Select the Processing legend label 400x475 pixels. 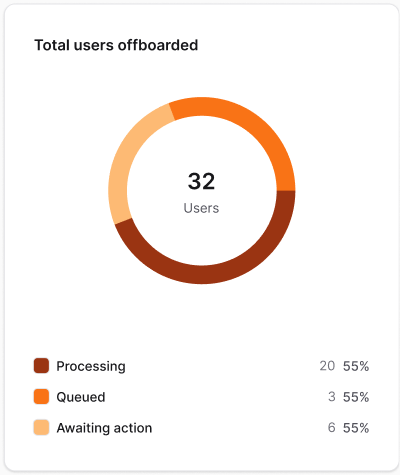(91, 366)
